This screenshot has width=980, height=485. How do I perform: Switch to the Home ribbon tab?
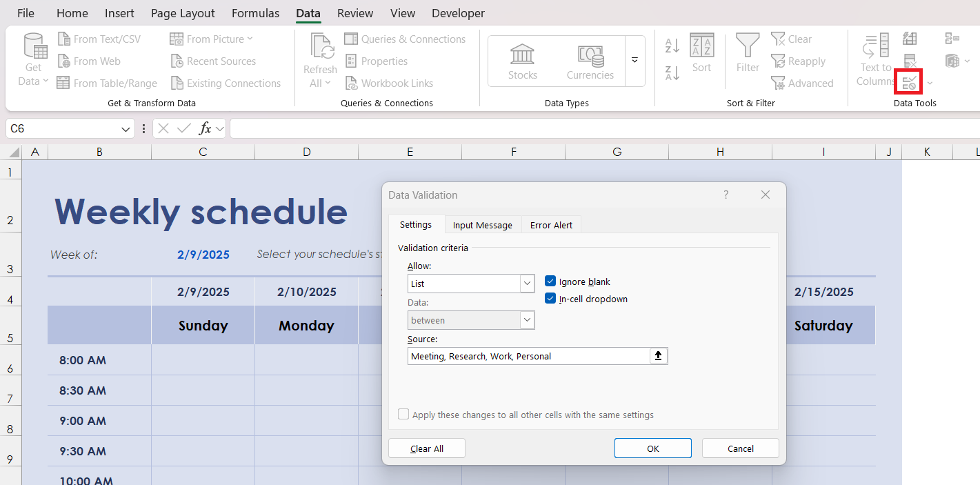point(72,13)
